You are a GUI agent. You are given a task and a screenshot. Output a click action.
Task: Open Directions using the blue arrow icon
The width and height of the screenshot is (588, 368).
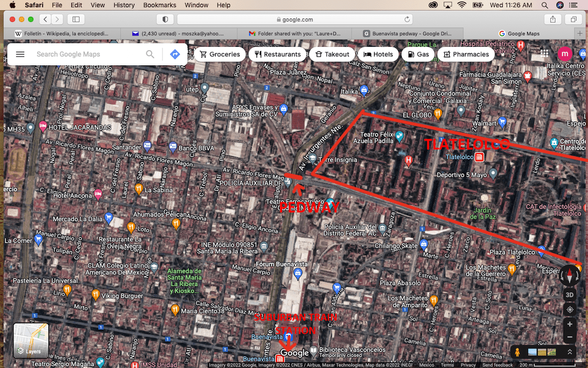(175, 55)
